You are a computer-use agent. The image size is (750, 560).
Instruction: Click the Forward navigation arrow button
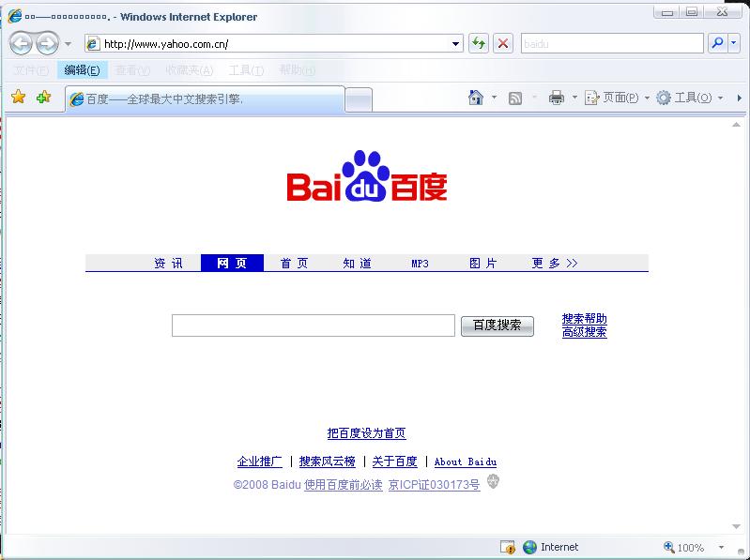tap(47, 44)
